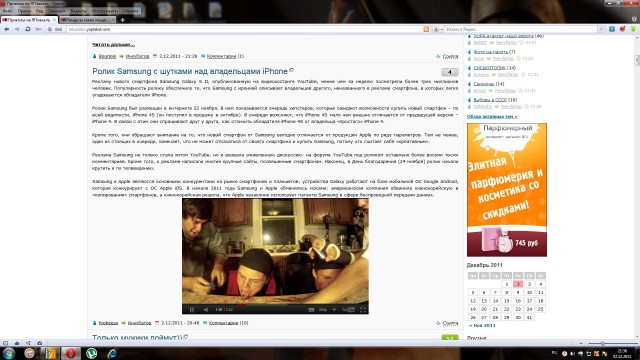The height and width of the screenshot is (360, 640).
Task: Click 'Обзор активных тем' link
Action: 492,116
